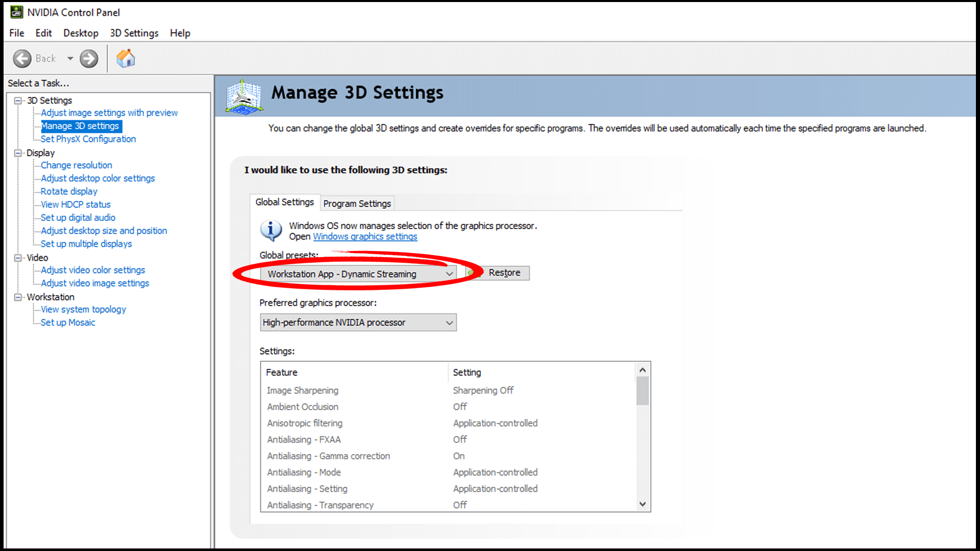Collapse the 3D Settings tree node
Image resolution: width=980 pixels, height=551 pixels.
18,101
